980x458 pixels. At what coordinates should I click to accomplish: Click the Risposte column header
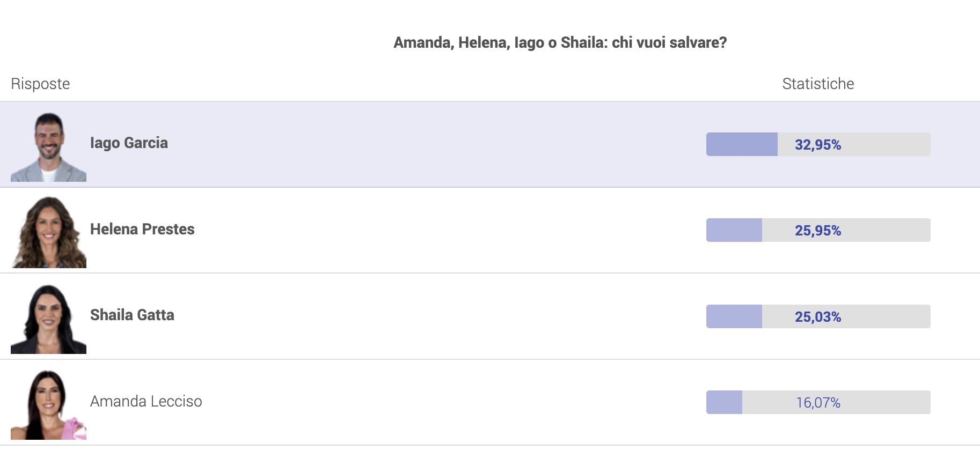40,84
